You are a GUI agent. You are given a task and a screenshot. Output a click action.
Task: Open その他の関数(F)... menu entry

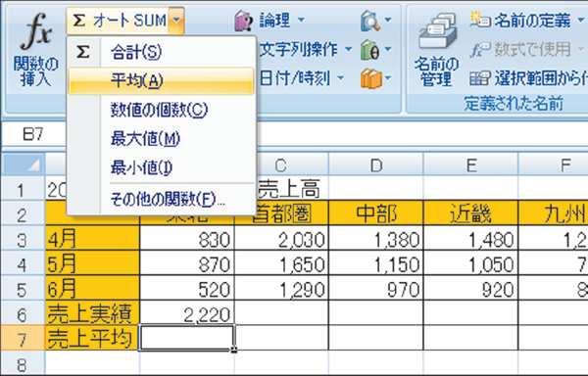[x=162, y=199]
